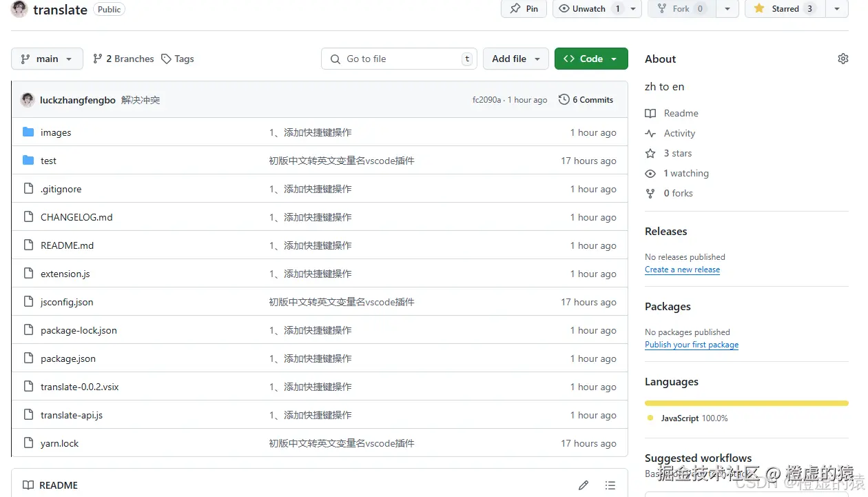The height and width of the screenshot is (497, 868).
Task: Open the Unwatch dropdown arrow
Action: pos(634,9)
